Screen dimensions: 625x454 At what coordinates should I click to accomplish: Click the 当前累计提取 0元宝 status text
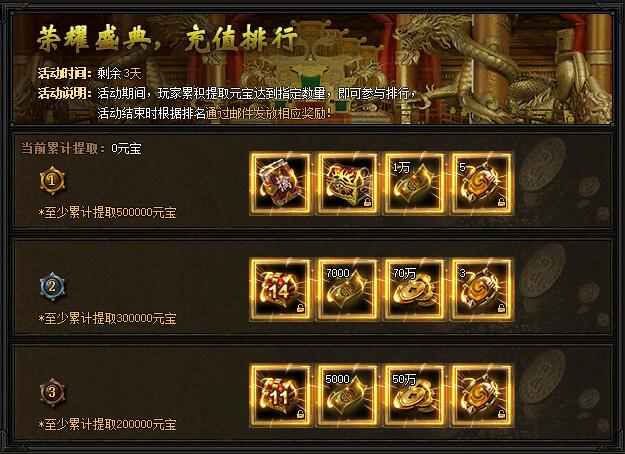click(x=81, y=149)
